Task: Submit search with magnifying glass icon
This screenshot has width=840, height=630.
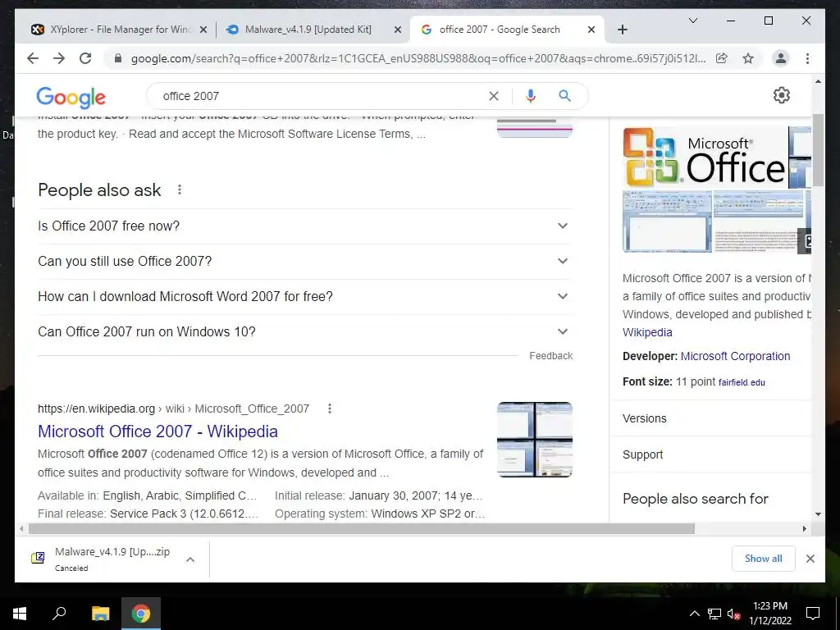Action: coord(564,96)
